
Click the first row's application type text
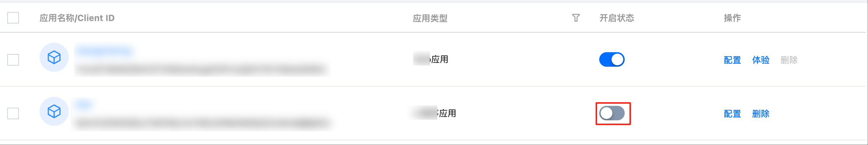tap(431, 59)
